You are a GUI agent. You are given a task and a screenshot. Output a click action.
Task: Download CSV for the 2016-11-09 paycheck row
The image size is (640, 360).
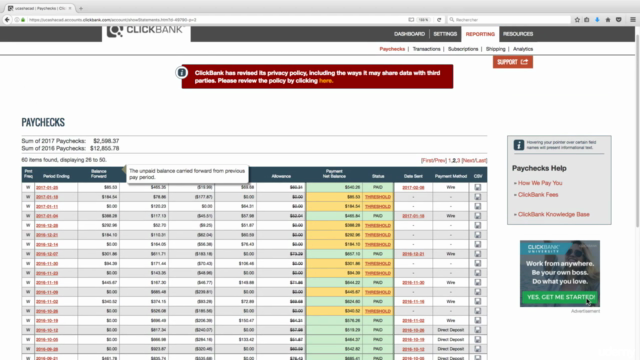[x=478, y=292]
